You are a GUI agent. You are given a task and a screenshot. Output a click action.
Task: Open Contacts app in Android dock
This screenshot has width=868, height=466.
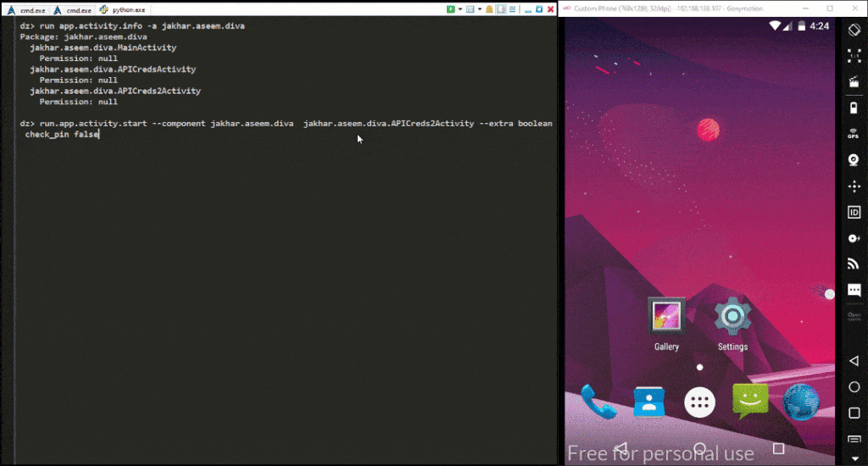[x=648, y=402]
